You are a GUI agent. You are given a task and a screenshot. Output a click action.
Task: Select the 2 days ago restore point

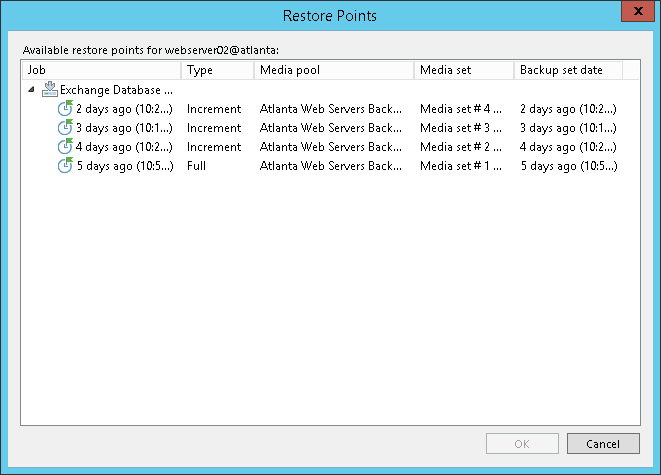[124, 109]
